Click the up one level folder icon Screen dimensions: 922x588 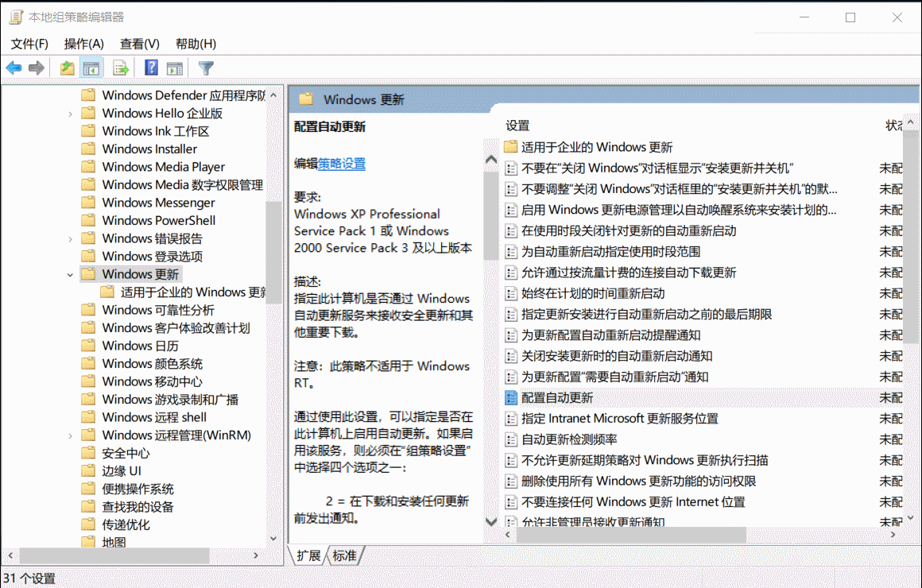pos(67,68)
